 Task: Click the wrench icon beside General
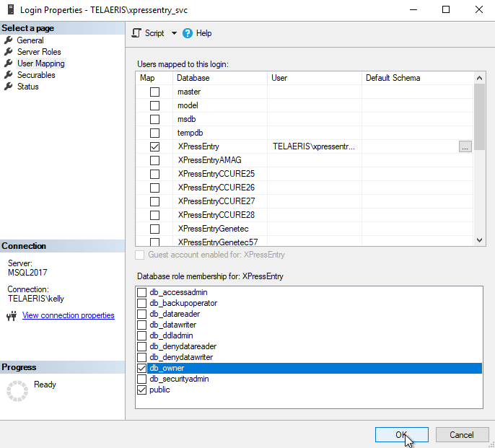[9, 40]
